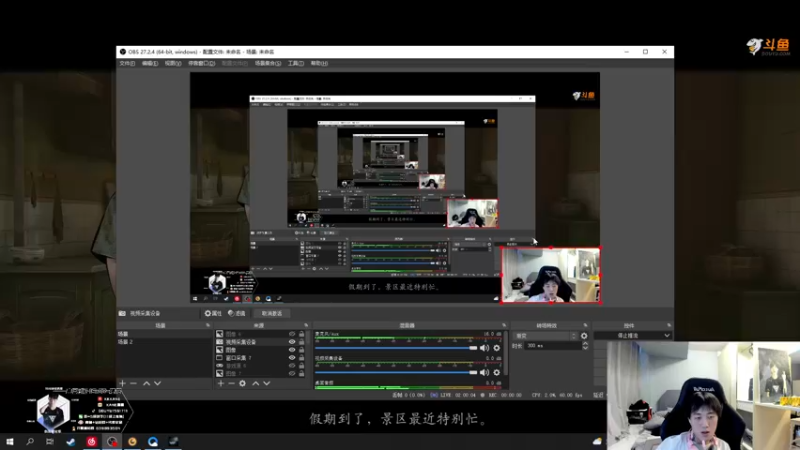This screenshot has height=450, width=800.
Task: Open the 场景集合(S) menu
Action: click(x=268, y=63)
